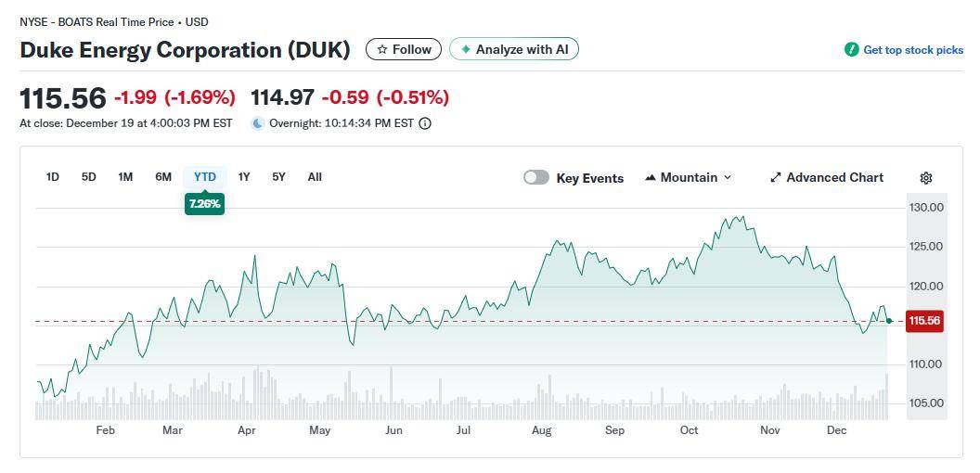Click the 115.56 current price marker
The image size is (980, 473).
(x=924, y=321)
